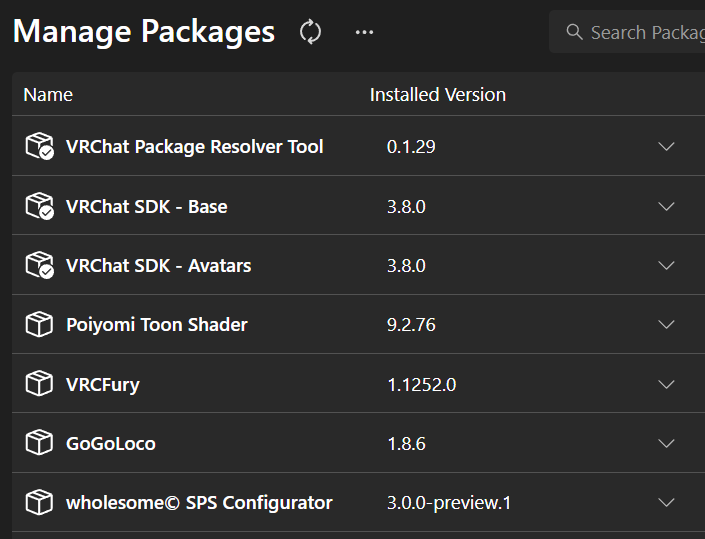Open version dropdown for VRChat Package Resolver Tool
The height and width of the screenshot is (539, 705).
click(667, 147)
